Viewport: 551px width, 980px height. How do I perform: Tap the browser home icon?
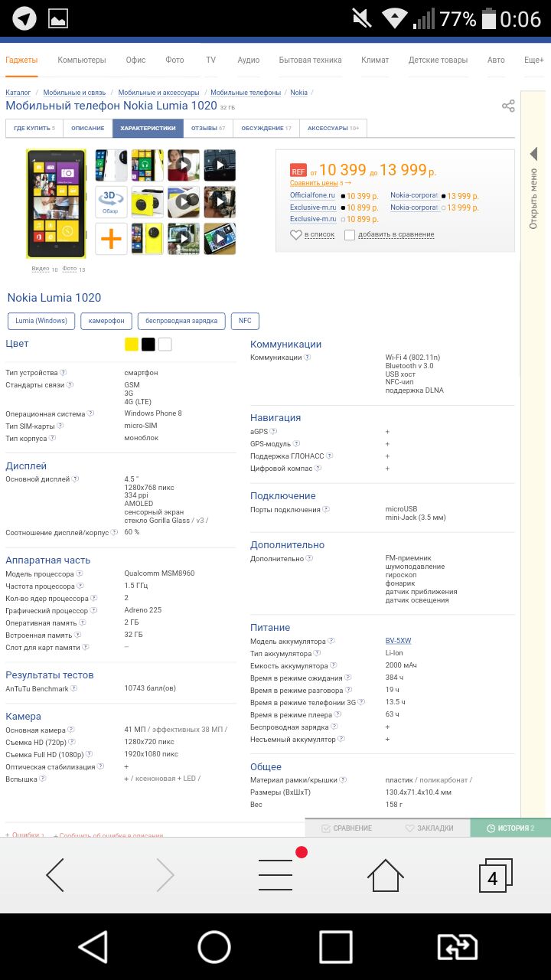click(x=386, y=875)
